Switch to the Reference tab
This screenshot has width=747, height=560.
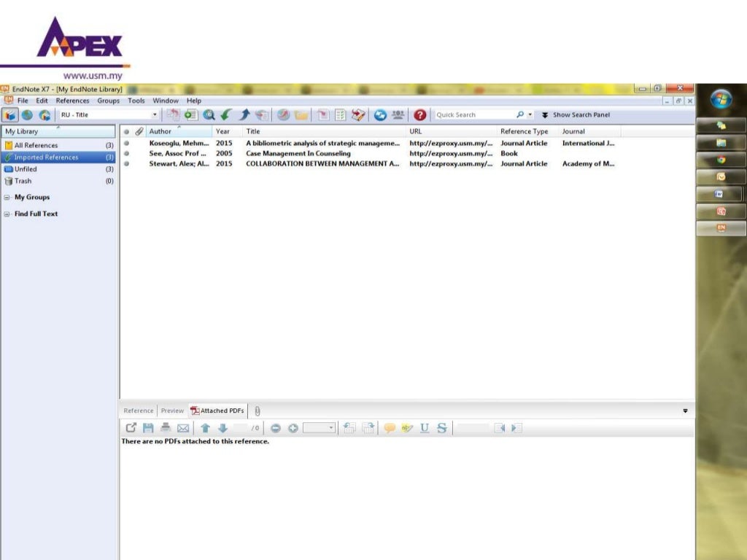[138, 411]
